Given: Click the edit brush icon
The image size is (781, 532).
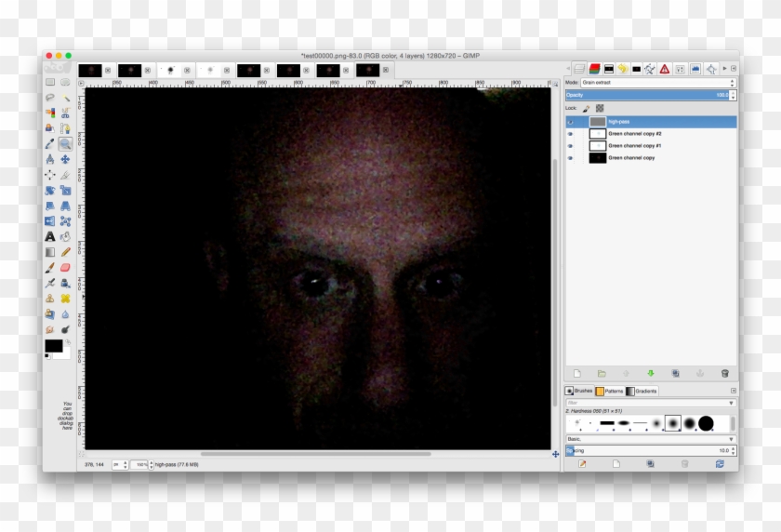Looking at the screenshot, I should click(x=582, y=464).
